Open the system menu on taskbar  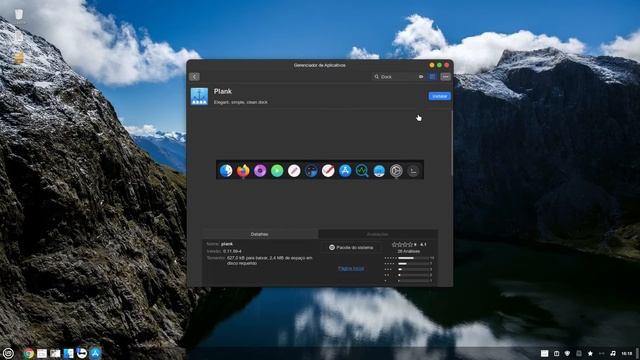pos(9,353)
